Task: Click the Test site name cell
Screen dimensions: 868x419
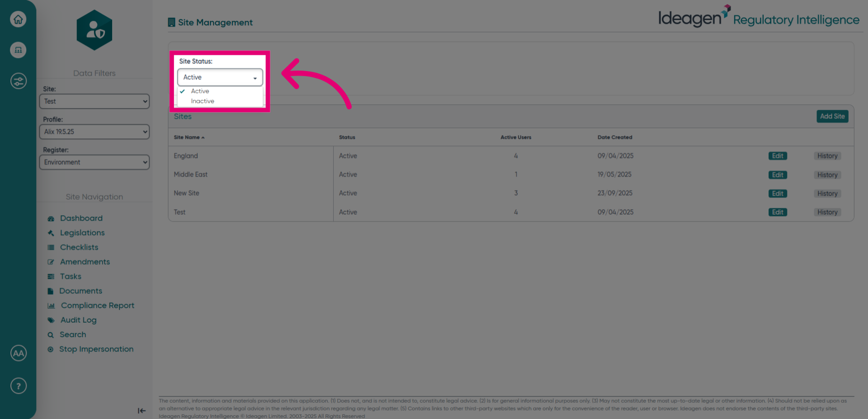Action: (179, 212)
